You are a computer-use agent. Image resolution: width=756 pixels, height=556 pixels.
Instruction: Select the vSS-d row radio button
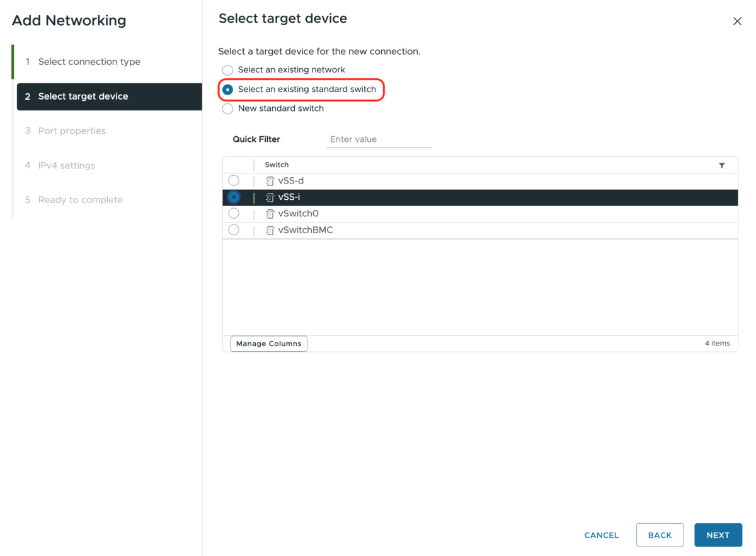pos(234,181)
